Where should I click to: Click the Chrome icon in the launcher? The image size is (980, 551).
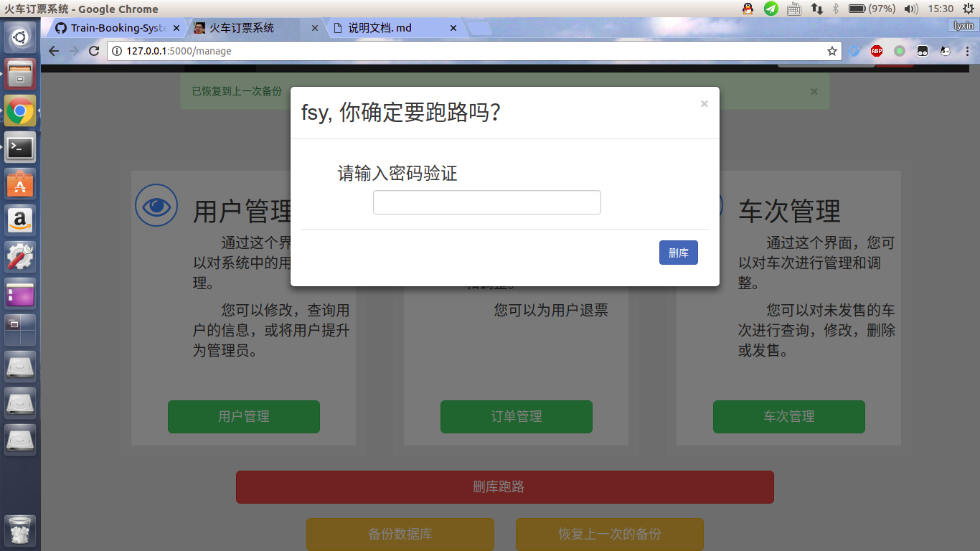pos(20,111)
